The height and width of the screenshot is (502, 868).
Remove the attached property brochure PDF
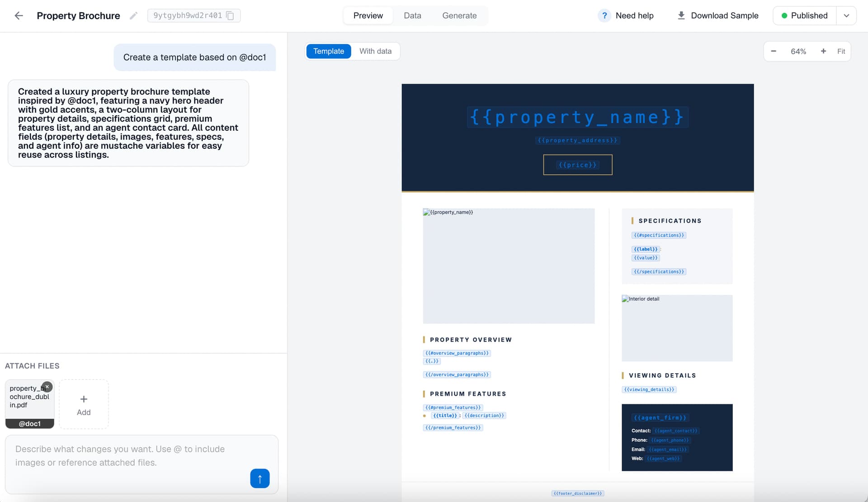[x=47, y=387]
